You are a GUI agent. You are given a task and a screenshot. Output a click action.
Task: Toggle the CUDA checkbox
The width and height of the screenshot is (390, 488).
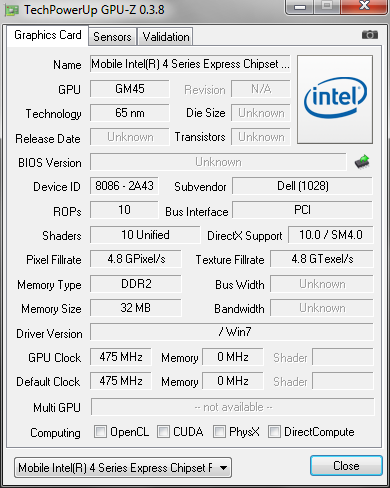[x=163, y=431]
